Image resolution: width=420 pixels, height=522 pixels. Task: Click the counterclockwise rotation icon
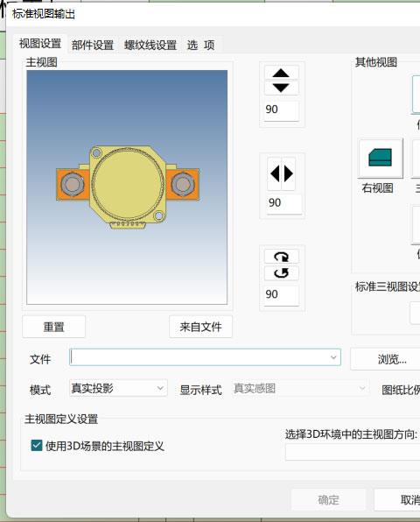tap(282, 273)
